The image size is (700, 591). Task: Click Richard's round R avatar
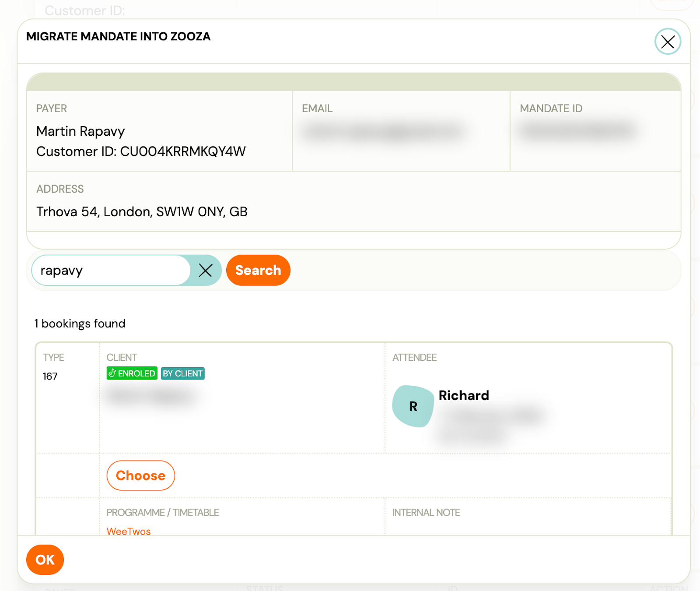tap(413, 406)
